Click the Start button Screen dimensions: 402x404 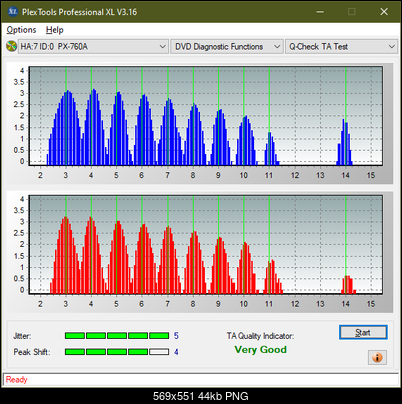(x=363, y=332)
